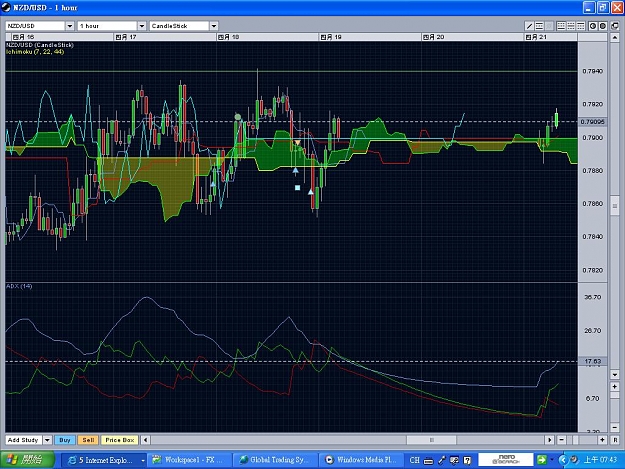625x469 pixels.
Task: Click the left circular arrow toolbar icon
Action: [593, 26]
